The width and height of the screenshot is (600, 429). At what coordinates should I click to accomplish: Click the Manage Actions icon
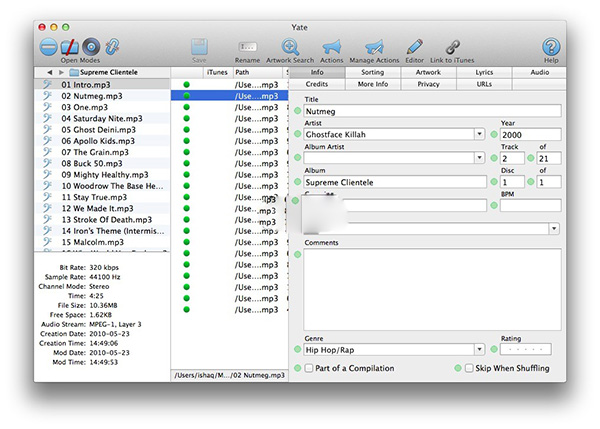(x=373, y=46)
